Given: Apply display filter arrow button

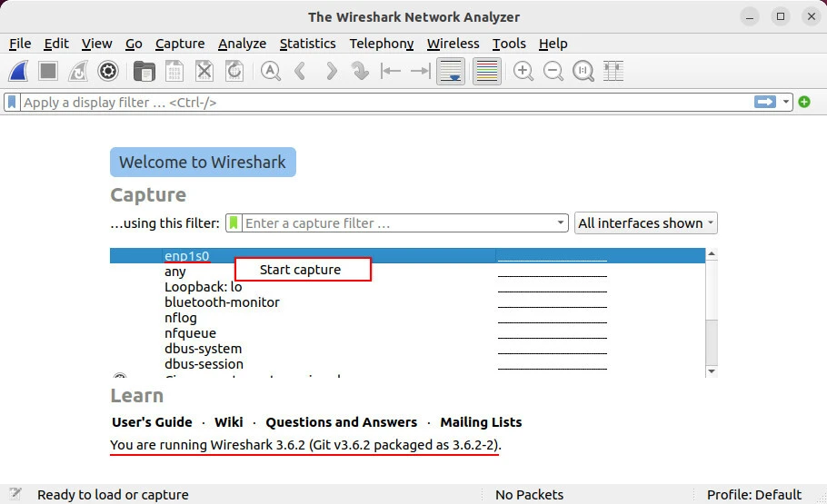Looking at the screenshot, I should 765,102.
